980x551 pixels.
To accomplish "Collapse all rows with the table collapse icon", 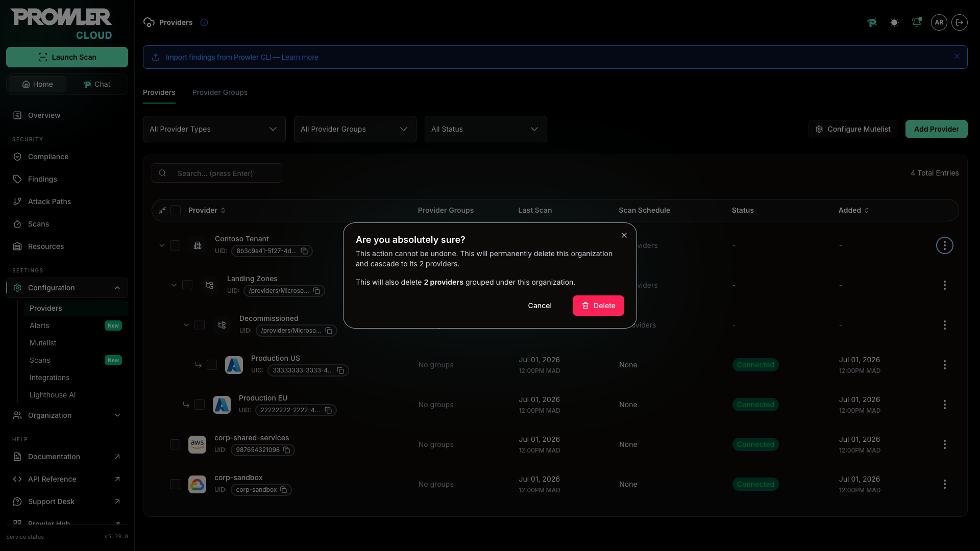I will (162, 210).
